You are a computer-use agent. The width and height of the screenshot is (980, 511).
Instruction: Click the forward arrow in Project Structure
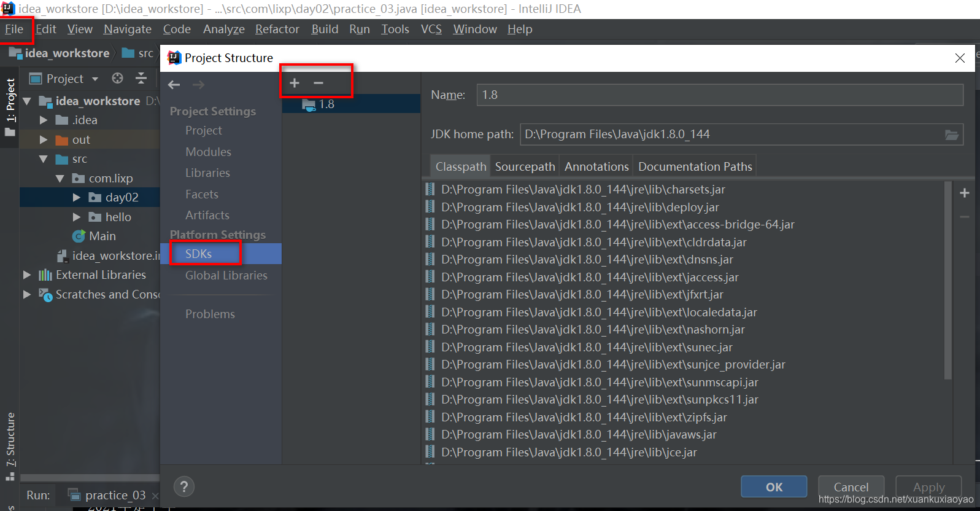pyautogui.click(x=198, y=85)
